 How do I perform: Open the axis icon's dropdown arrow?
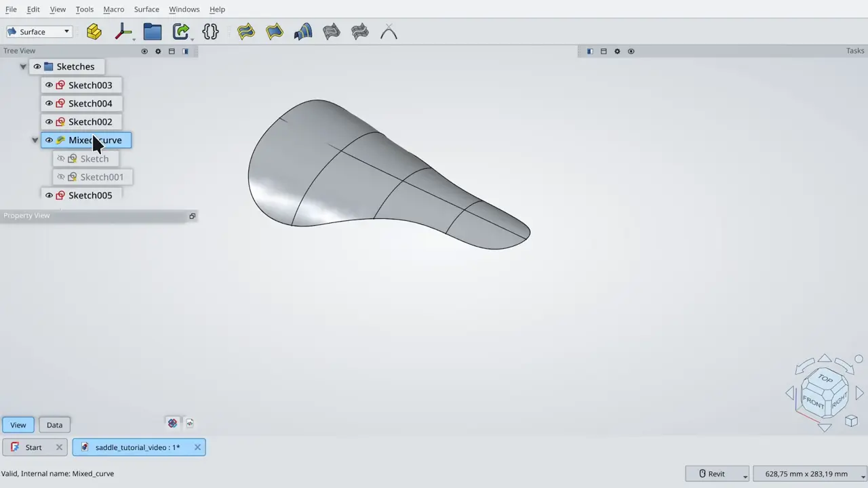click(x=134, y=39)
